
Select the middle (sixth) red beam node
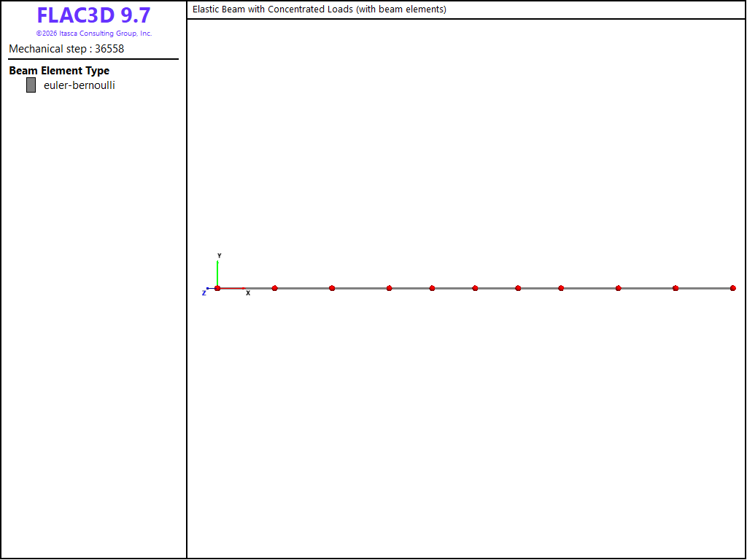click(x=475, y=288)
